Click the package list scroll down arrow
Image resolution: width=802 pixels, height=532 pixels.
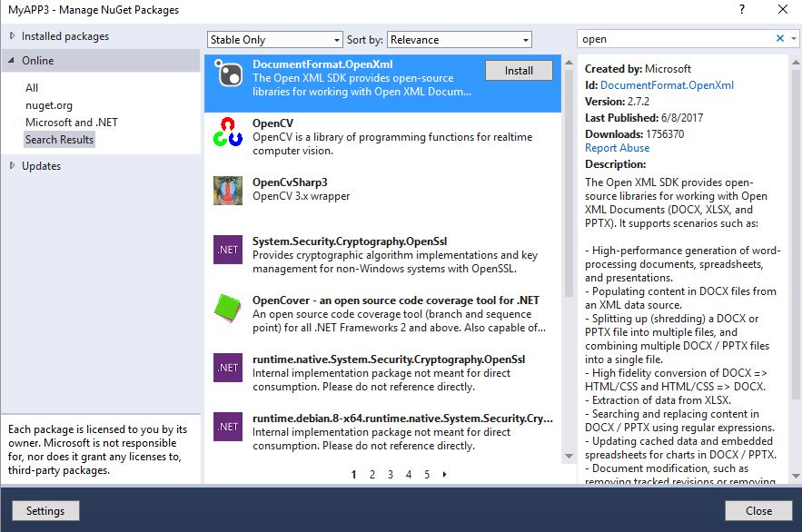click(569, 456)
